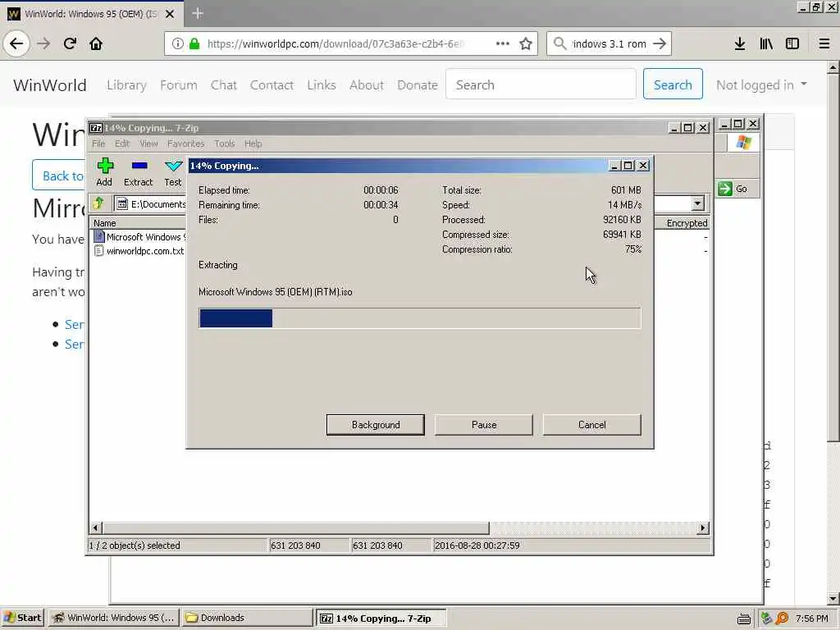Click the search bar magnifier icon
The image size is (840, 630).
coord(559,43)
